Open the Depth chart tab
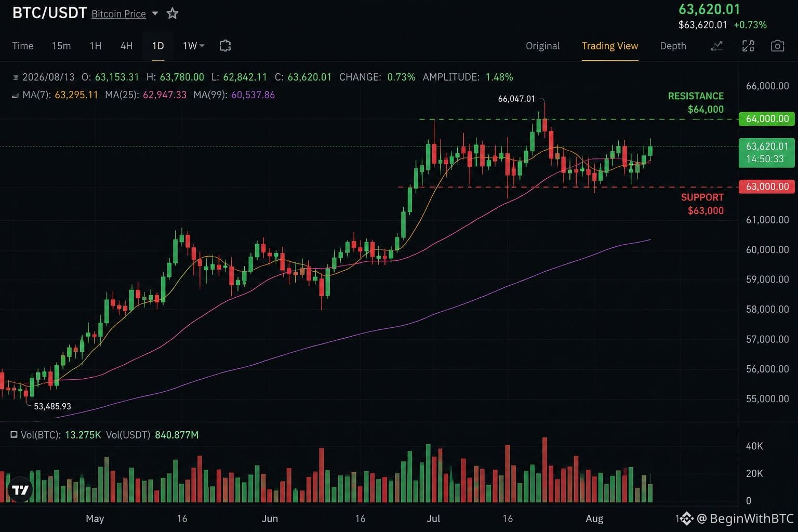The width and height of the screenshot is (798, 532). click(673, 46)
